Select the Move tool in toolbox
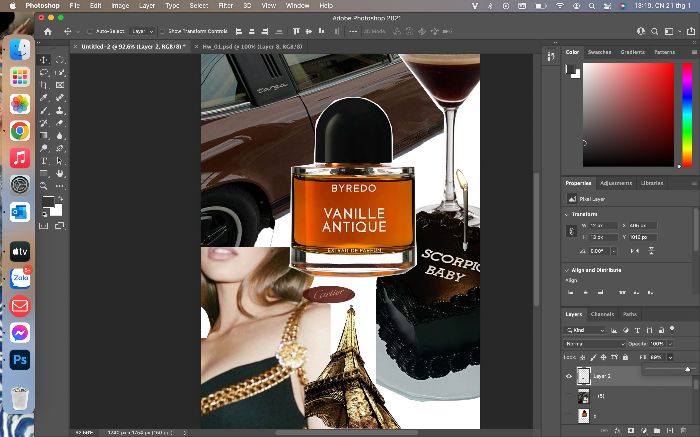 [x=44, y=60]
